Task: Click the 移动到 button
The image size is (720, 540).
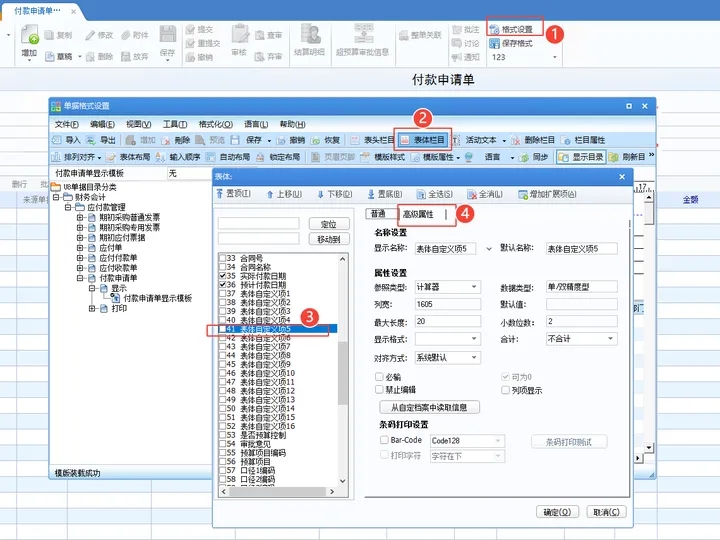Action: [329, 239]
